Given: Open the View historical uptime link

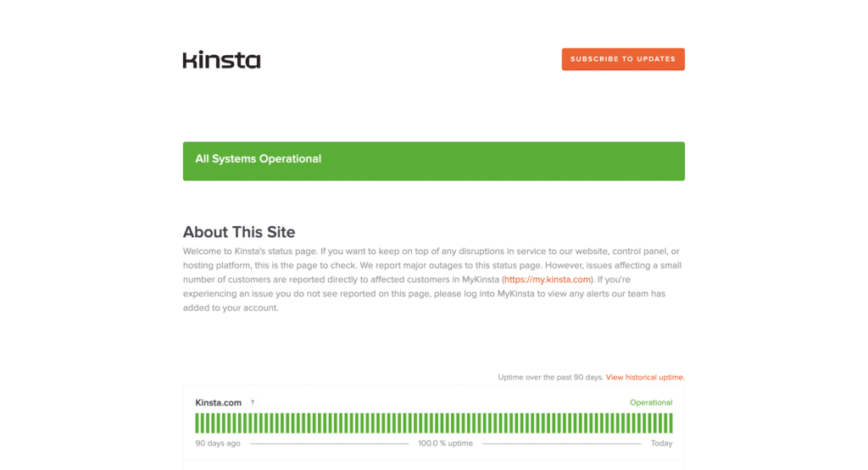Looking at the screenshot, I should coord(645,377).
